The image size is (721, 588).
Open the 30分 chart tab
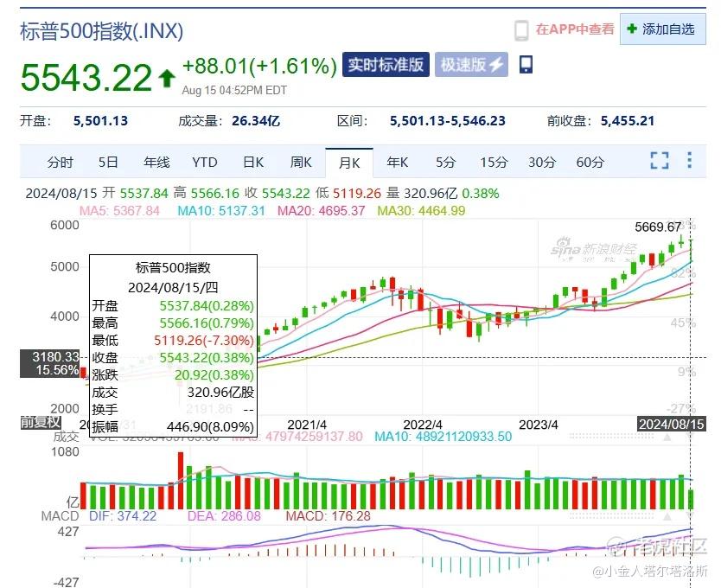(542, 163)
